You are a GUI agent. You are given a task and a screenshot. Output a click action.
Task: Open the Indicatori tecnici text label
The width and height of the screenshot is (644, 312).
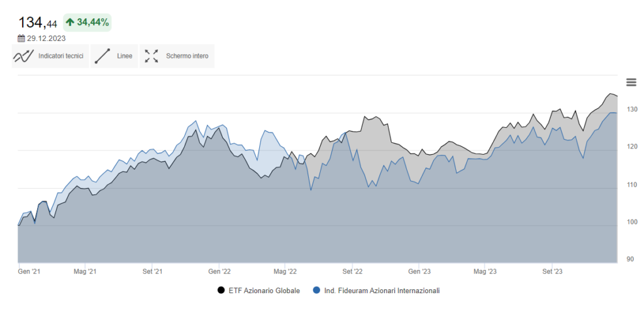(61, 56)
